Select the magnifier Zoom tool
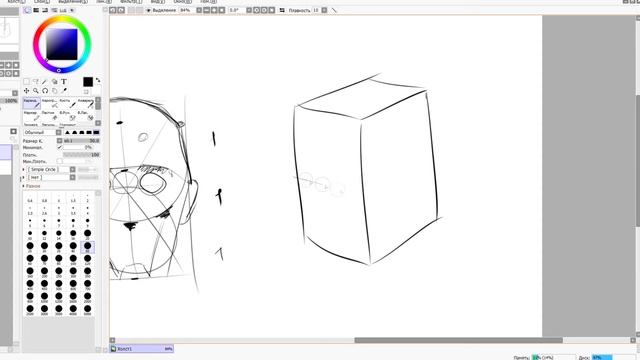The image size is (640, 360). pos(36,91)
